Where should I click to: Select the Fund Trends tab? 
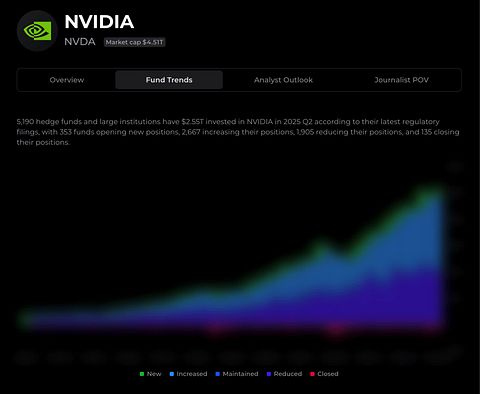point(169,80)
